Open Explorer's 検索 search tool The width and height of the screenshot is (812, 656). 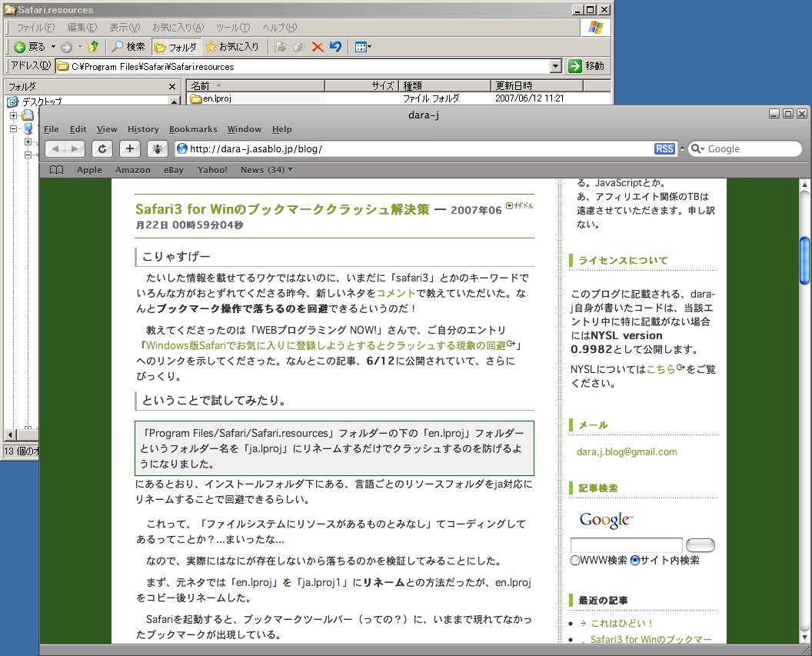[x=129, y=47]
